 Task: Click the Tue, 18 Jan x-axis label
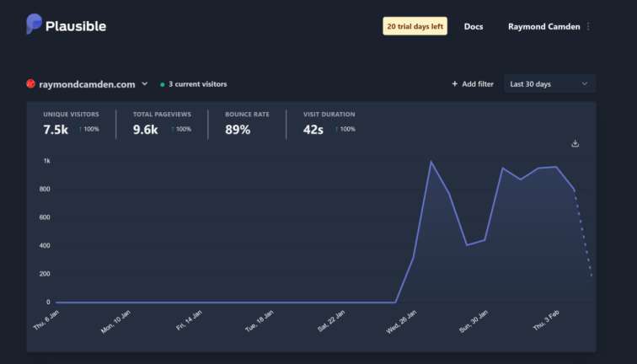[x=260, y=321]
